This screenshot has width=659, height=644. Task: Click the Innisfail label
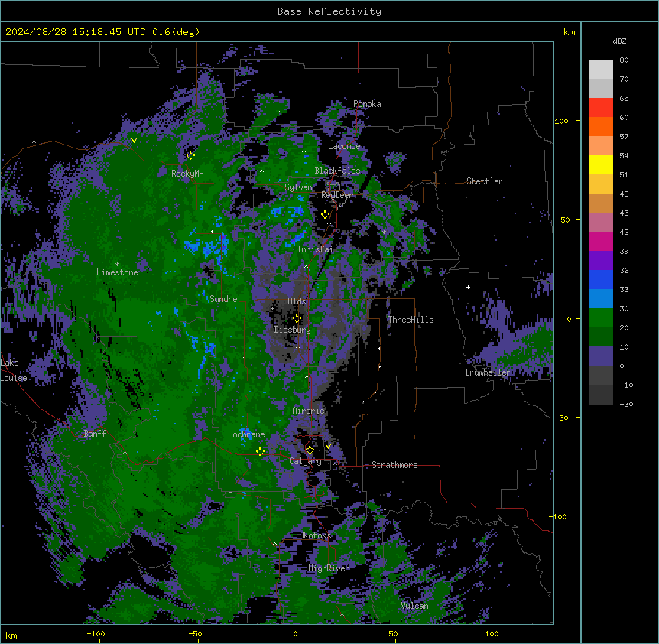point(317,249)
